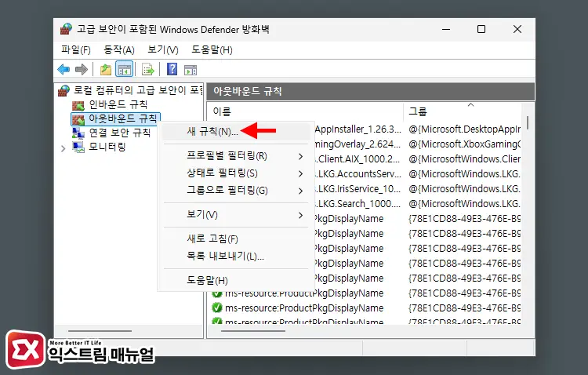Select 아웃바운드 규칙 in the tree
This screenshot has height=375, width=588.
point(122,119)
